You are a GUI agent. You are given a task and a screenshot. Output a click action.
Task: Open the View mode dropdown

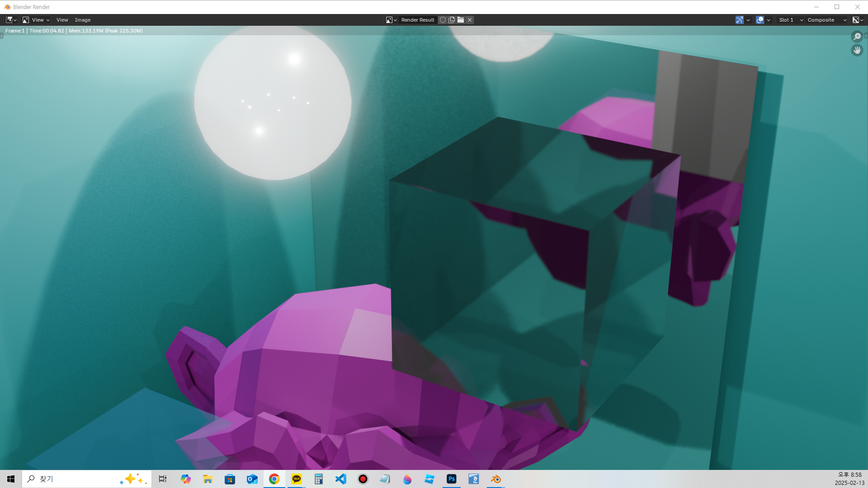point(36,20)
